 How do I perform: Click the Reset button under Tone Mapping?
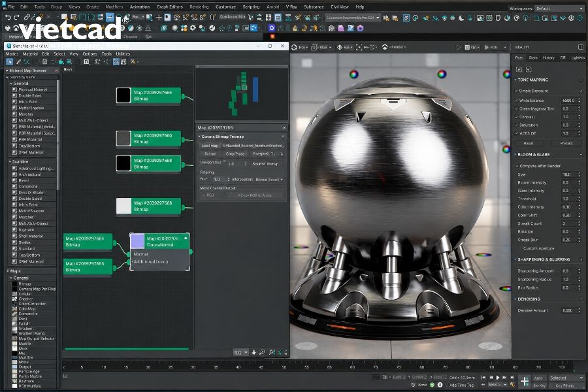(529, 143)
